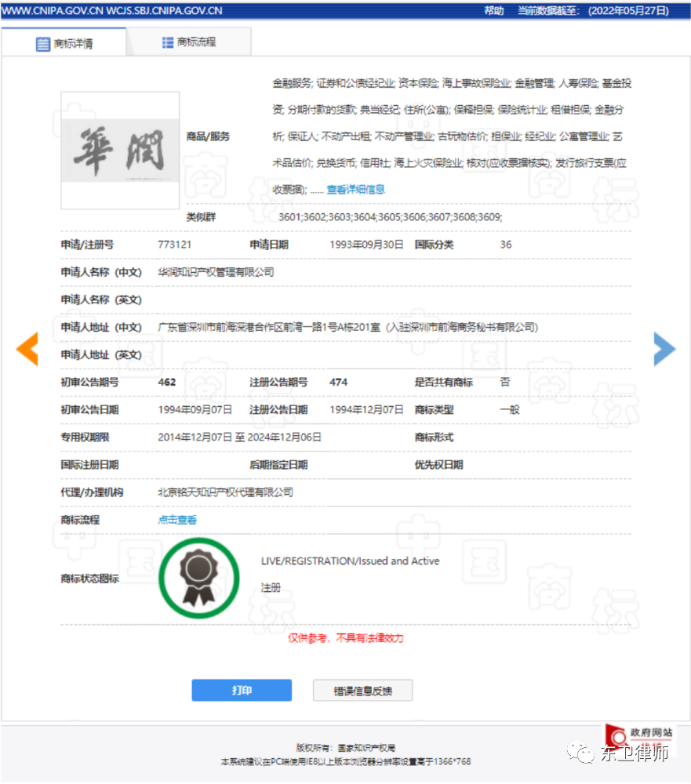Image resolution: width=691 pixels, height=784 pixels.
Task: Open the 商标详情 tab
Action: tap(64, 43)
